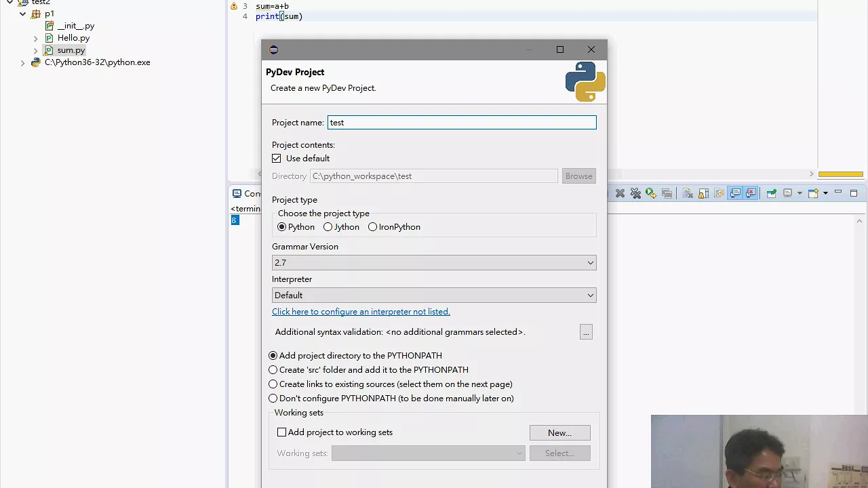This screenshot has height=488, width=868.
Task: Click the python.exe interpreter icon in tree
Action: [36, 62]
